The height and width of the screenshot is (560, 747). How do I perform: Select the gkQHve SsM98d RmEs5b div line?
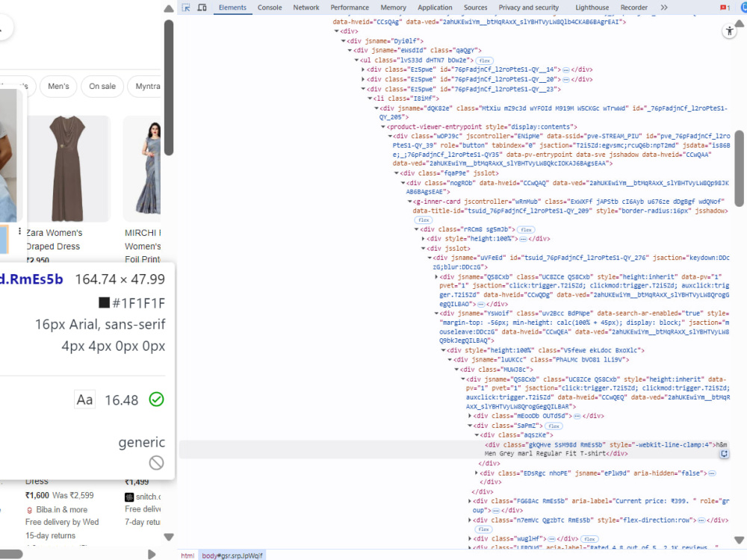[453, 449]
